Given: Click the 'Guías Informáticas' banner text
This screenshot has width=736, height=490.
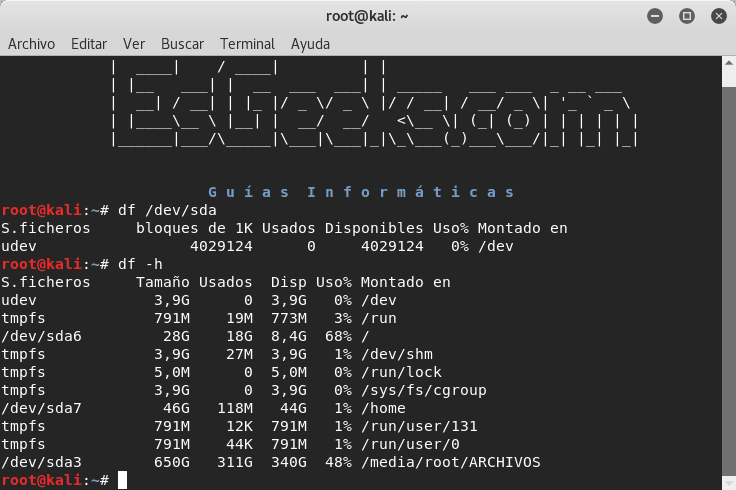Looking at the screenshot, I should [x=361, y=191].
